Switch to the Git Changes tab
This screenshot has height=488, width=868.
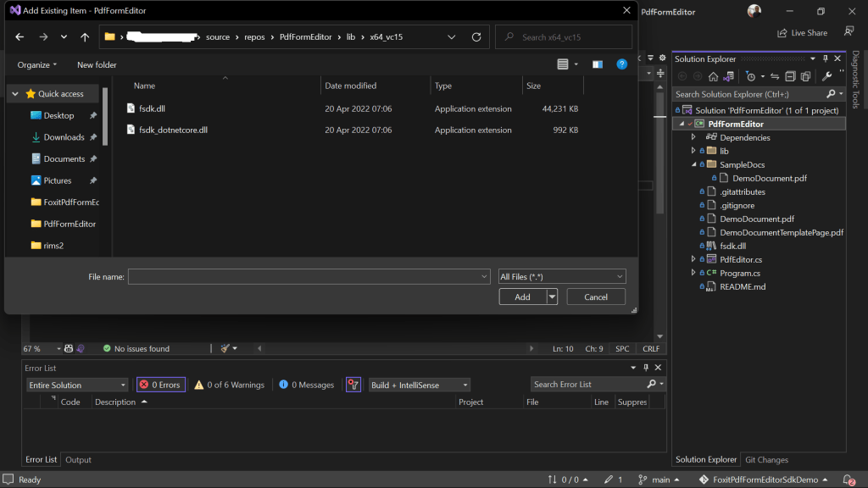pyautogui.click(x=766, y=460)
